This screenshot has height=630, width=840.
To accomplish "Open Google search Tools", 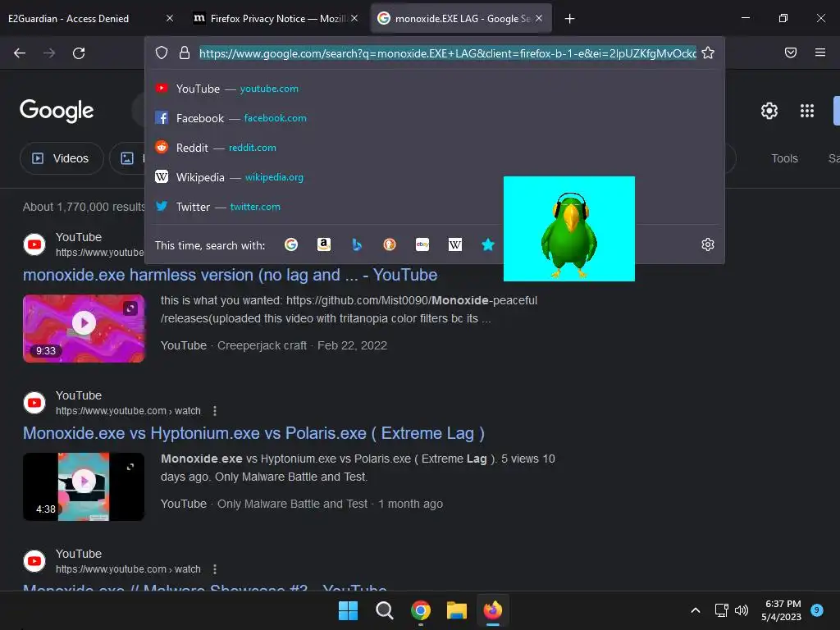I will 784,158.
